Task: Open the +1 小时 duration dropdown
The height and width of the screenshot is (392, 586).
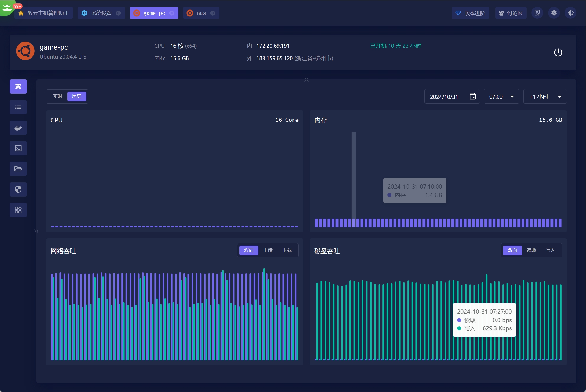Action: pyautogui.click(x=545, y=97)
